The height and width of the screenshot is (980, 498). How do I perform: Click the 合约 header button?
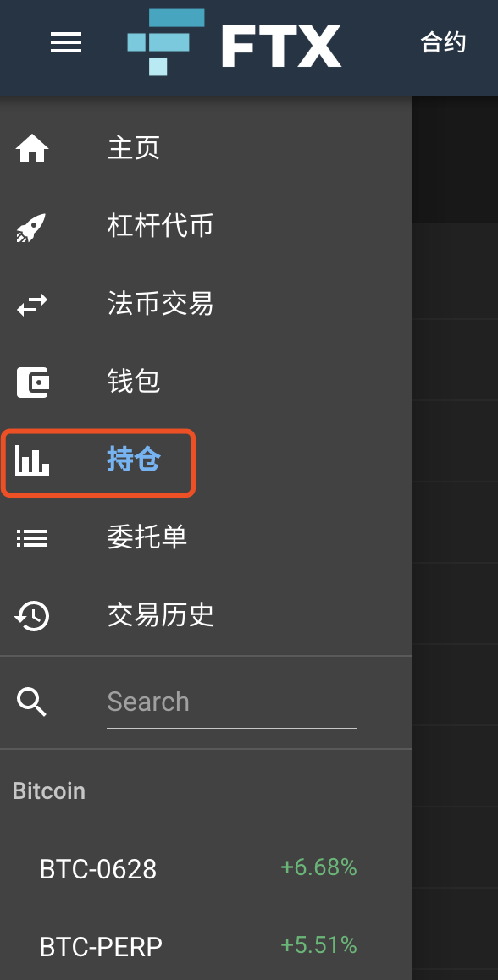pos(443,42)
